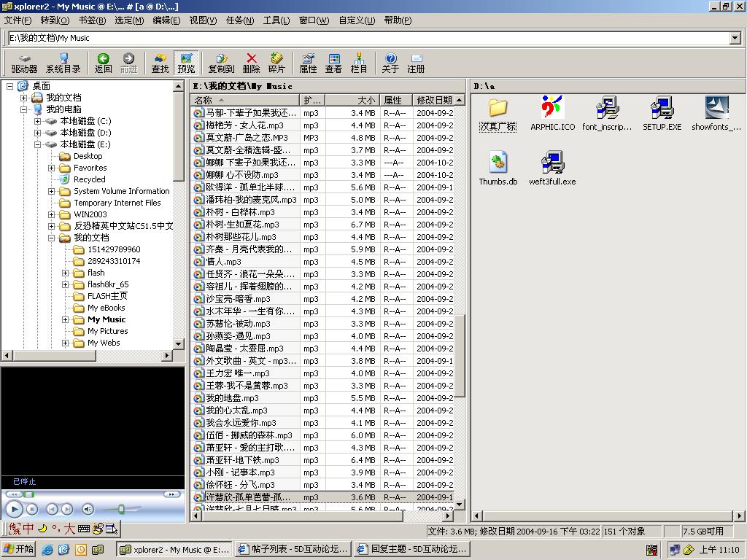Open the 帮助(P) help menu

click(x=398, y=20)
